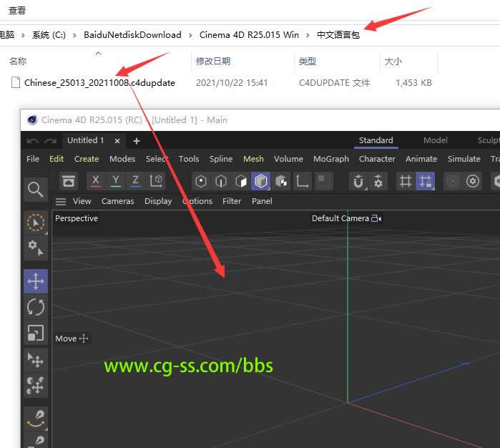Open the viewport Filter menu
The image size is (500, 448).
pos(232,201)
